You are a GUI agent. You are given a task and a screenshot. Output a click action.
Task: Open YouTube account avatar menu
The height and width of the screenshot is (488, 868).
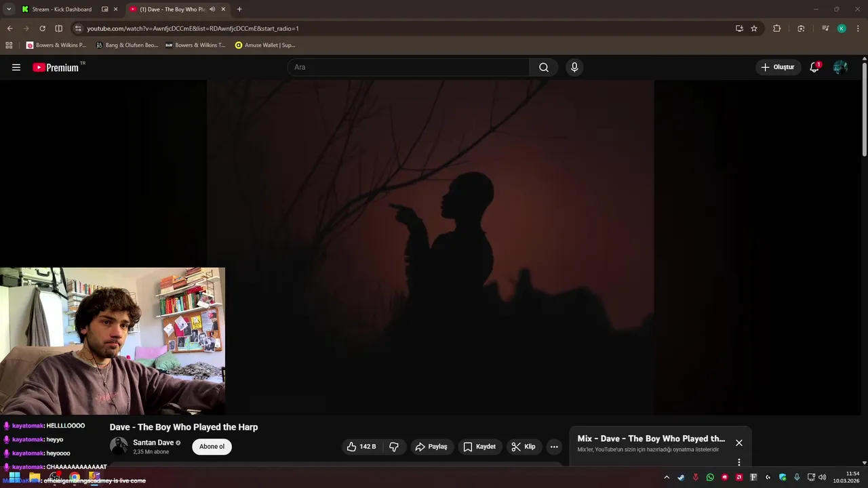840,67
